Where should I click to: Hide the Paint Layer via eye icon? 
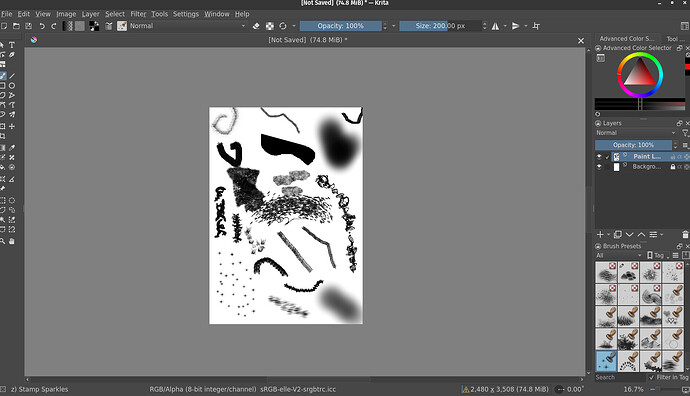[x=599, y=157]
